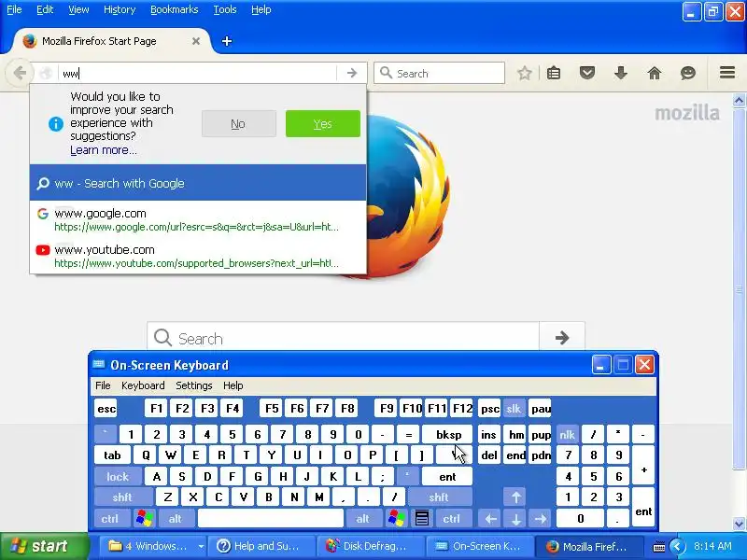Open the Firefox Tools menu

(x=224, y=9)
